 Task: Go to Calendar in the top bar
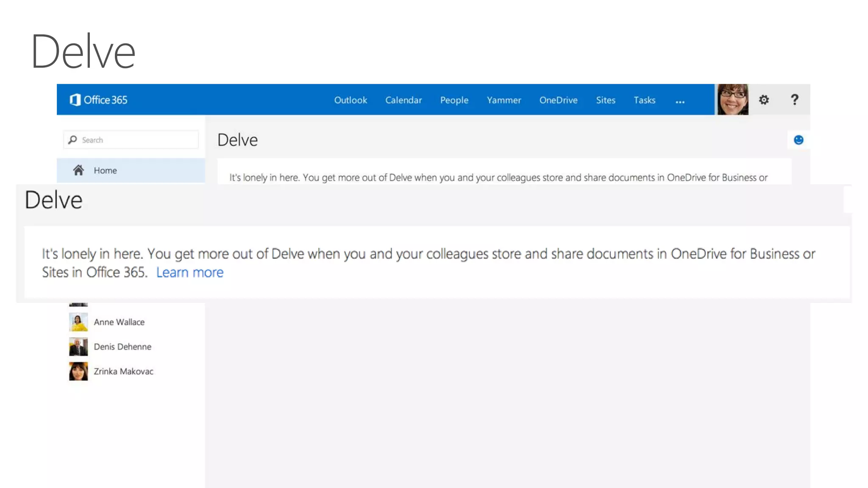pos(403,100)
